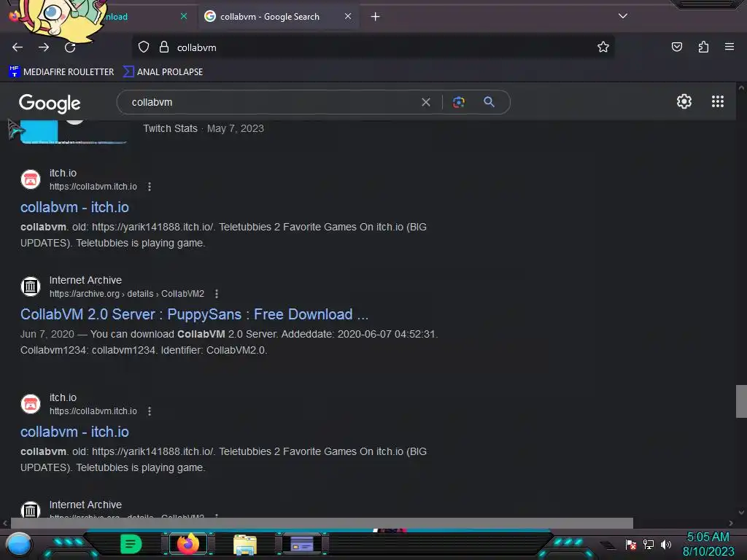Go to the Google homepage via logo

[50, 103]
